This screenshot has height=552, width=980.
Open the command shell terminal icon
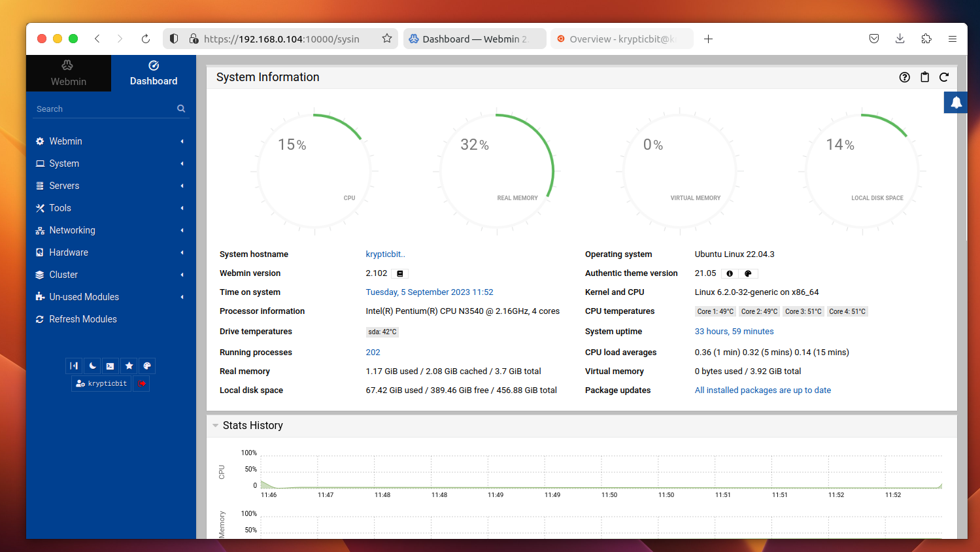(110, 366)
